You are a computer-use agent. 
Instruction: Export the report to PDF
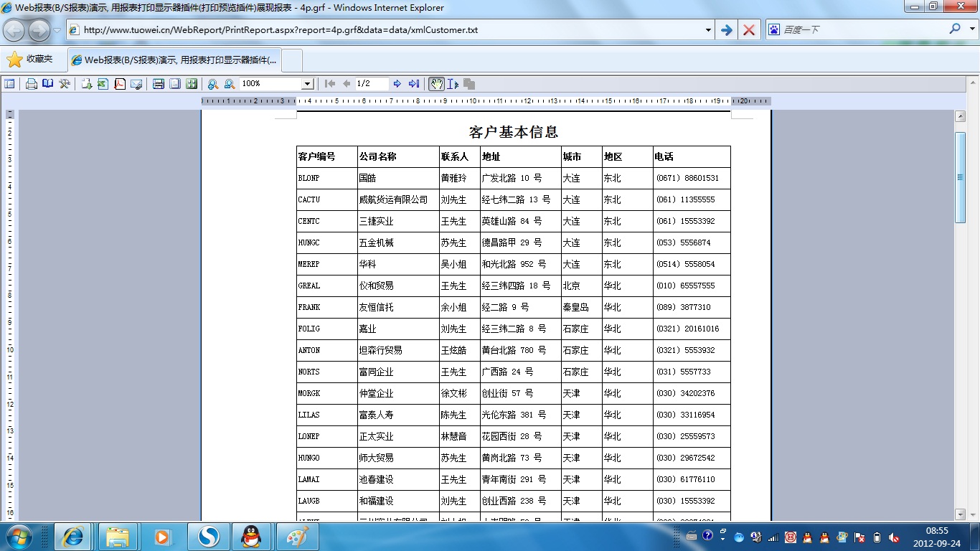[119, 84]
